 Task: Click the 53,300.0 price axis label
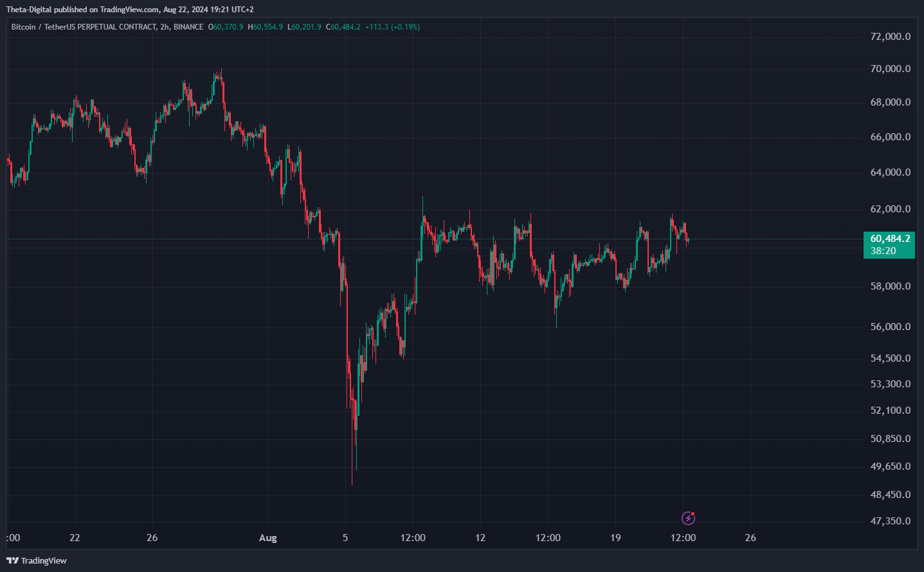pyautogui.click(x=890, y=384)
